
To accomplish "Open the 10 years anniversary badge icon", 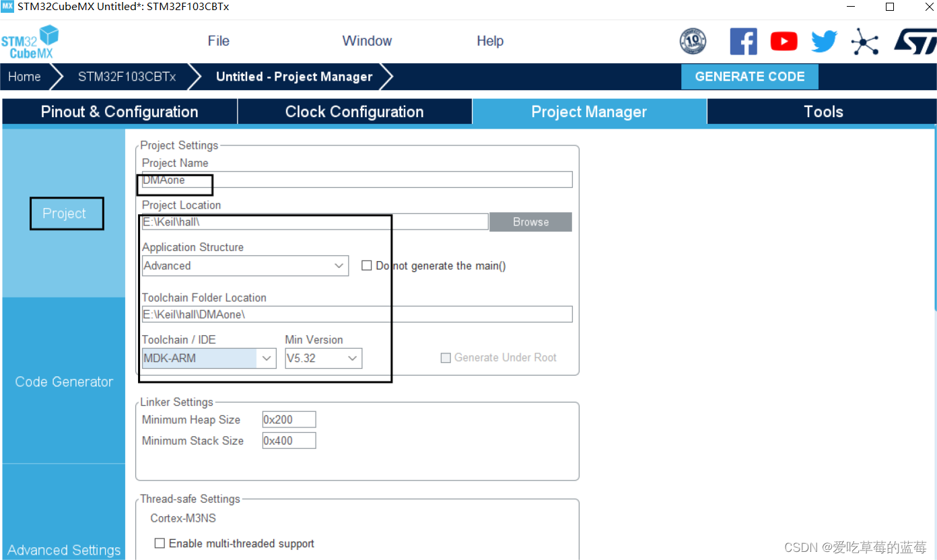I will point(693,42).
